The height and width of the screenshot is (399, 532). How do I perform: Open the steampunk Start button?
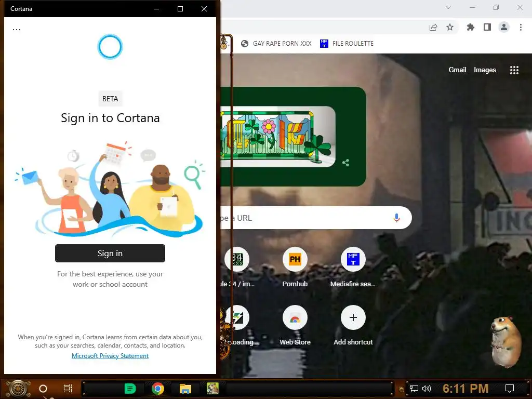(x=18, y=389)
